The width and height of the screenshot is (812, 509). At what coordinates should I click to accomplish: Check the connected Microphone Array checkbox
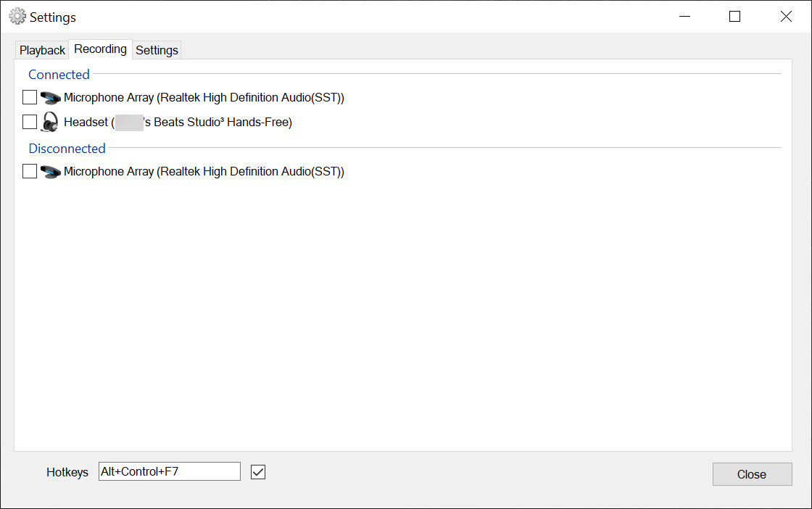pyautogui.click(x=30, y=98)
